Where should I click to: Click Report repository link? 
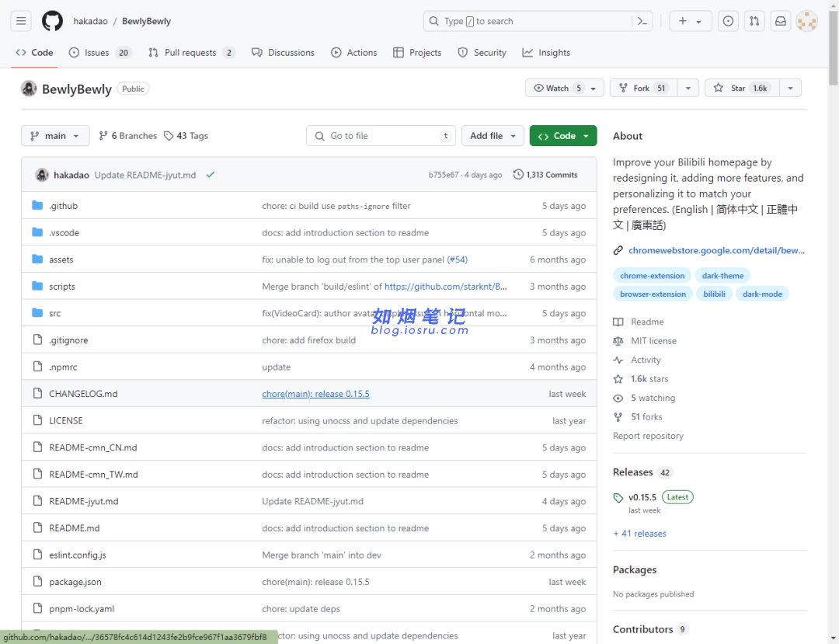click(648, 435)
